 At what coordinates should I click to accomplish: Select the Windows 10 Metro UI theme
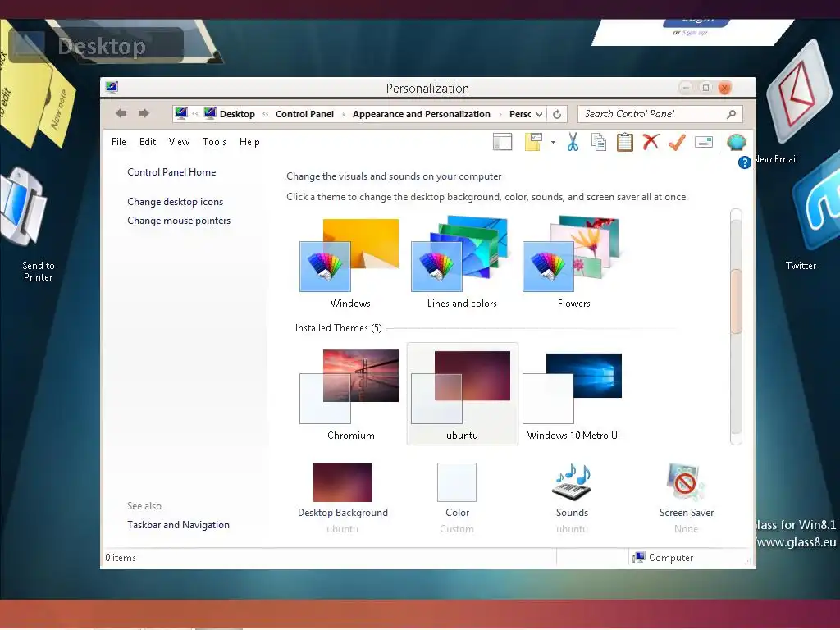pos(573,395)
